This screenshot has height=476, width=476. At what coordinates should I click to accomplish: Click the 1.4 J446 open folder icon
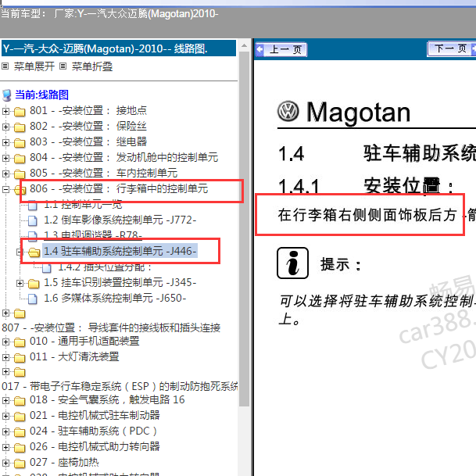pyautogui.click(x=34, y=252)
